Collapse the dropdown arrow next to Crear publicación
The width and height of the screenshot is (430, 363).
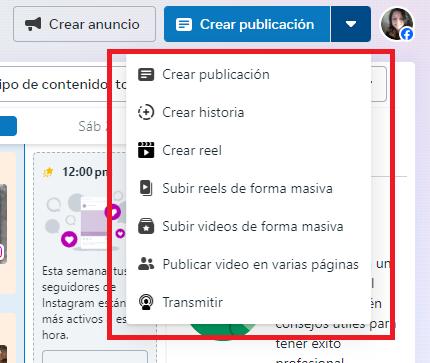click(x=351, y=24)
